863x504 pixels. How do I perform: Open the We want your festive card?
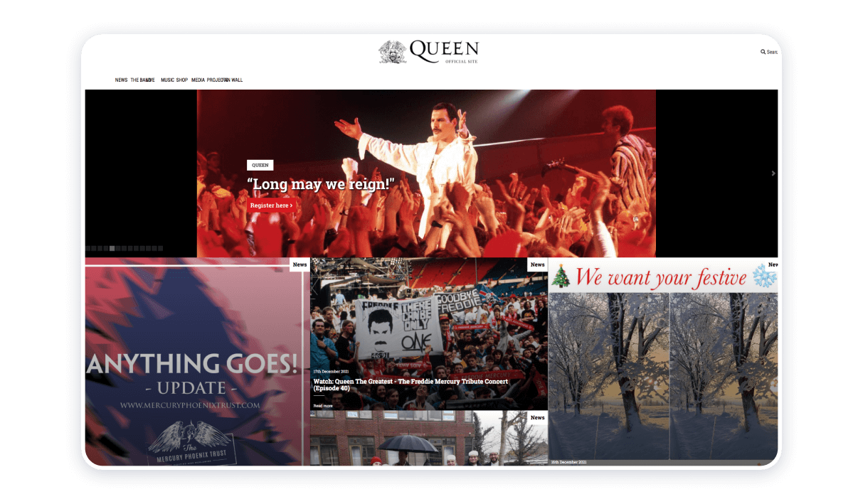click(663, 361)
